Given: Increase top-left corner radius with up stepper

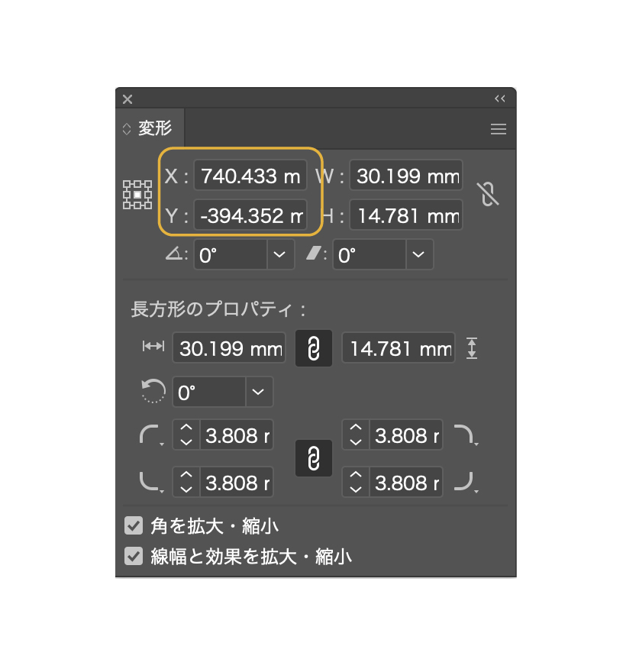Looking at the screenshot, I should (x=186, y=428).
